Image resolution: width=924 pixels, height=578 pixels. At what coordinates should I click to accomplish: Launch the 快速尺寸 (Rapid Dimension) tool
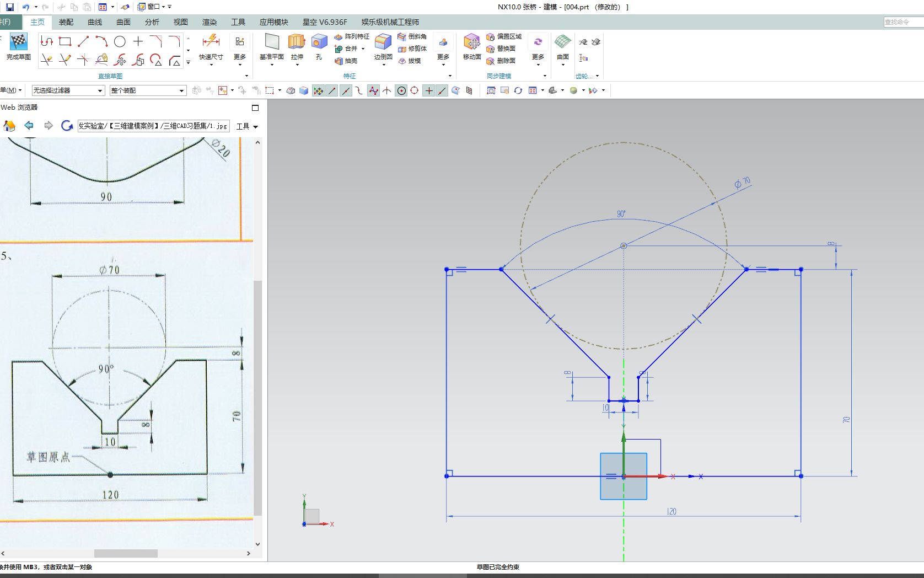tap(211, 44)
